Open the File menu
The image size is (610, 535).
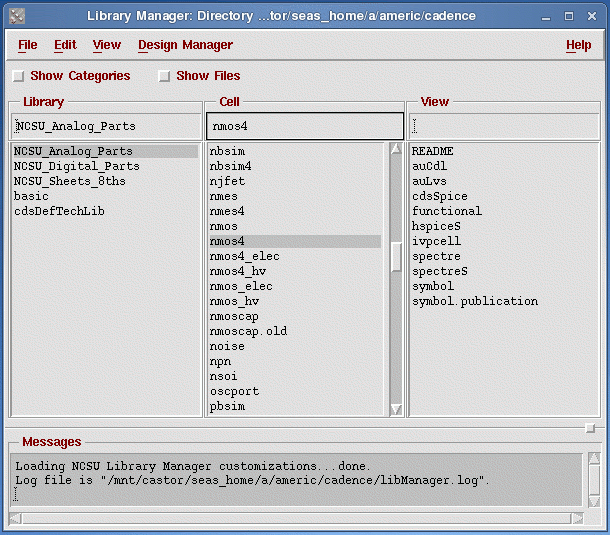click(28, 45)
